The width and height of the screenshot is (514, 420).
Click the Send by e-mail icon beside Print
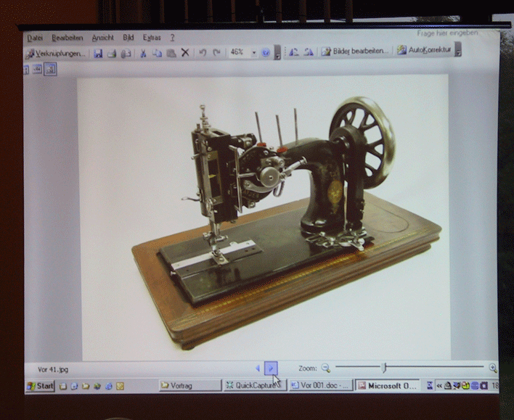tap(126, 54)
